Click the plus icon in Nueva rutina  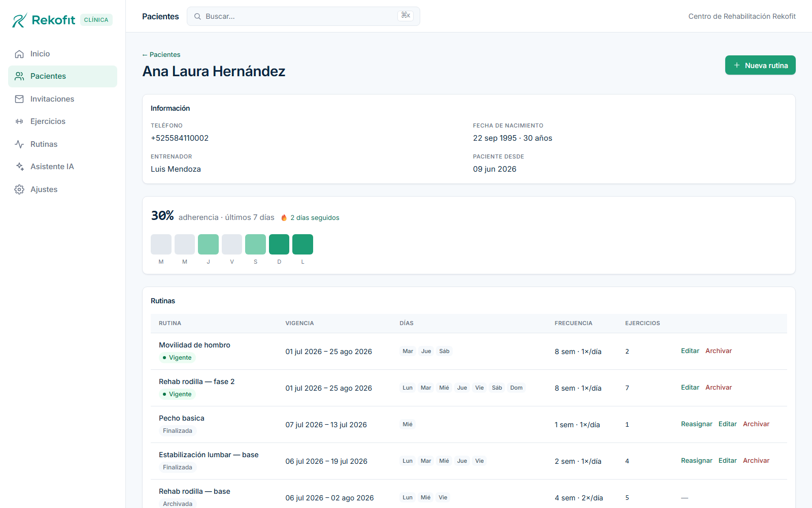[x=737, y=65]
